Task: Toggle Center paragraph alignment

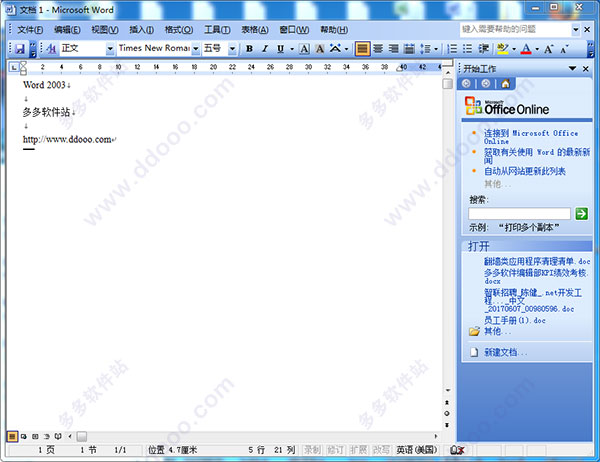Action: pos(378,49)
